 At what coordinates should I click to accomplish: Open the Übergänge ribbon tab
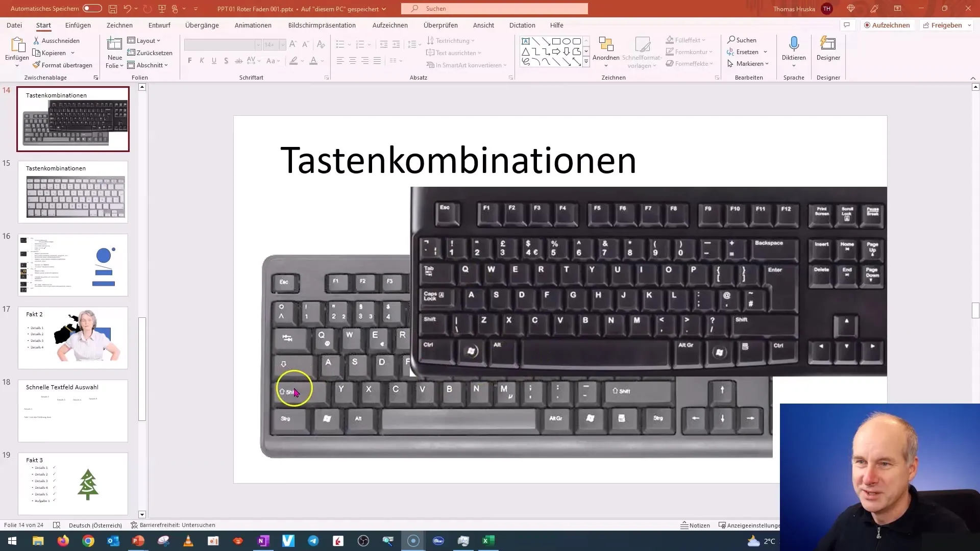click(202, 25)
